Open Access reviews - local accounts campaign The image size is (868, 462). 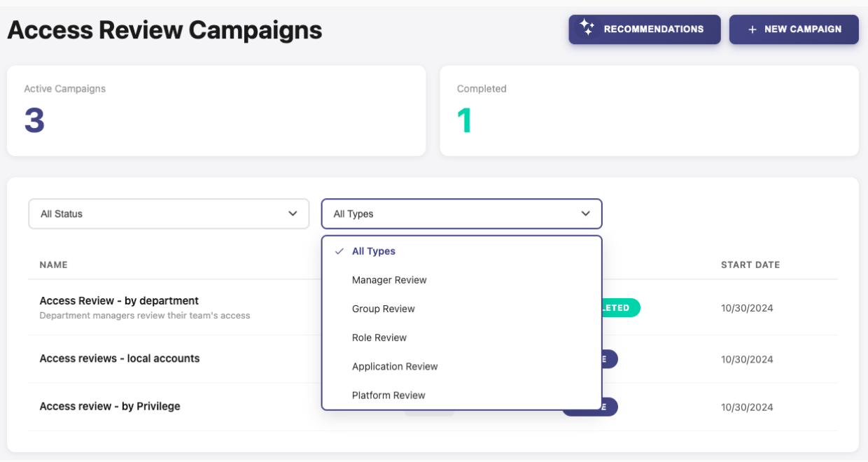120,358
